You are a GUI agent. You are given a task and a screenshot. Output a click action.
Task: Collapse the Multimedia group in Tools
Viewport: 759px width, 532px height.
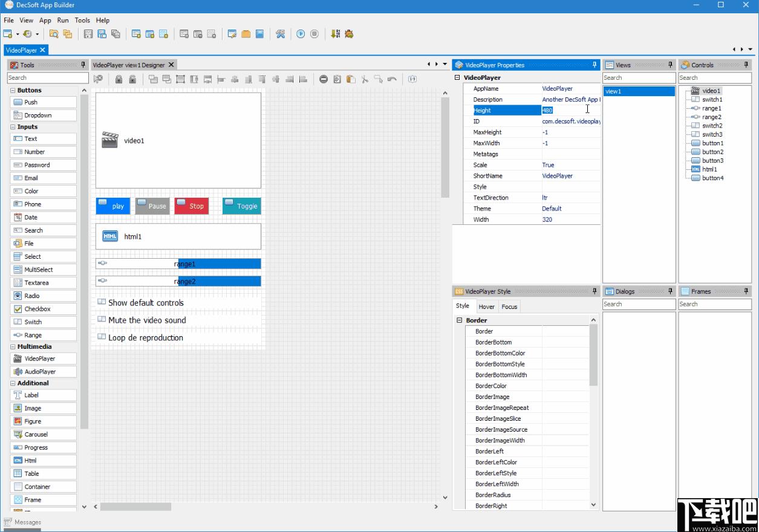coord(13,346)
